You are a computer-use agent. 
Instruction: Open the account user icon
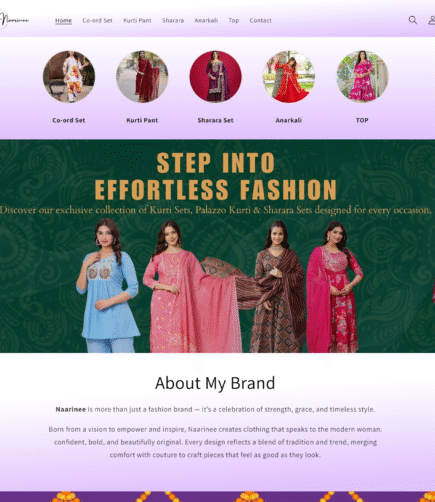tap(431, 20)
